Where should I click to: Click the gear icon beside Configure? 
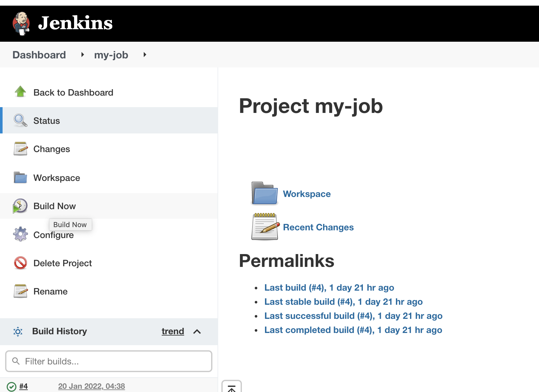pyautogui.click(x=21, y=234)
